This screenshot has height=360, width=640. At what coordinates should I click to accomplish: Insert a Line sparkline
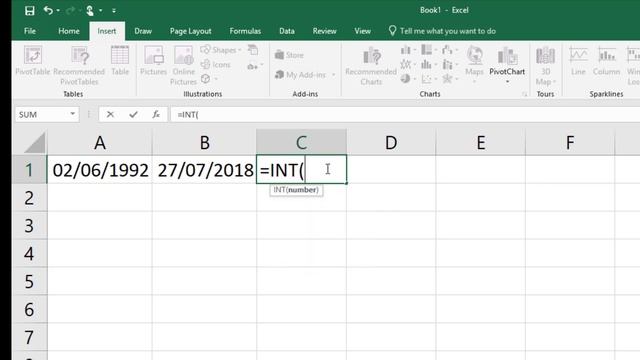point(578,61)
